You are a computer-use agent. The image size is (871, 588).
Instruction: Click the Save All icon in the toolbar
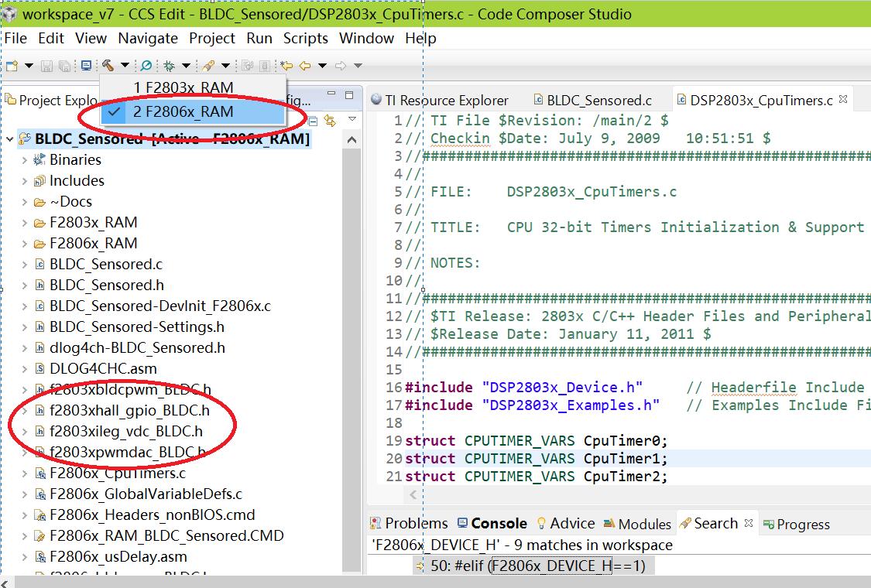tap(64, 66)
